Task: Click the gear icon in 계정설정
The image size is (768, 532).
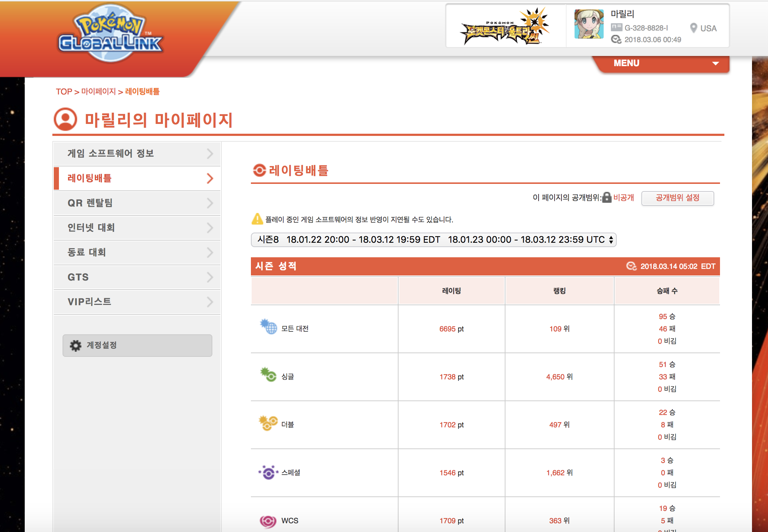Action: click(76, 346)
